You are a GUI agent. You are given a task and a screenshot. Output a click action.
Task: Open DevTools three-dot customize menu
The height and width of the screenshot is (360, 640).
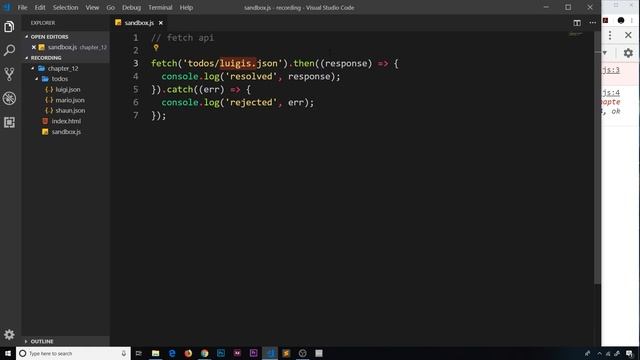tap(610, 35)
